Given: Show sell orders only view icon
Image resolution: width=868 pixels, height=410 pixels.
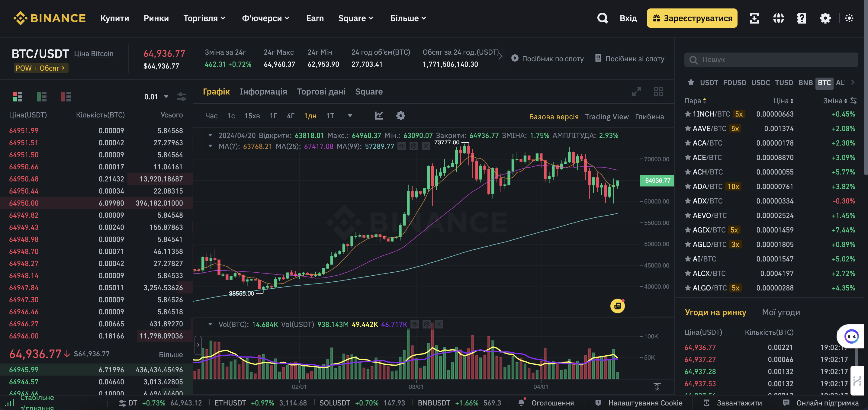Looking at the screenshot, I should click(66, 96).
